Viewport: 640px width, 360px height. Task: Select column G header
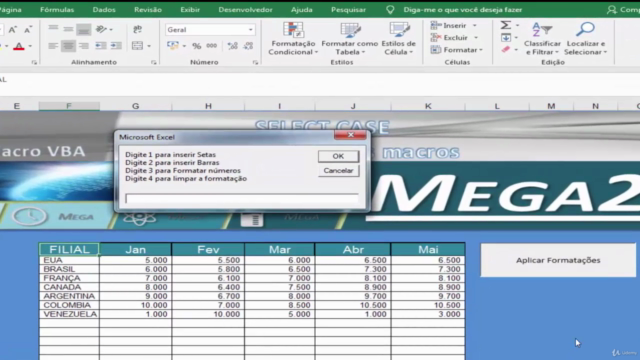tap(136, 106)
